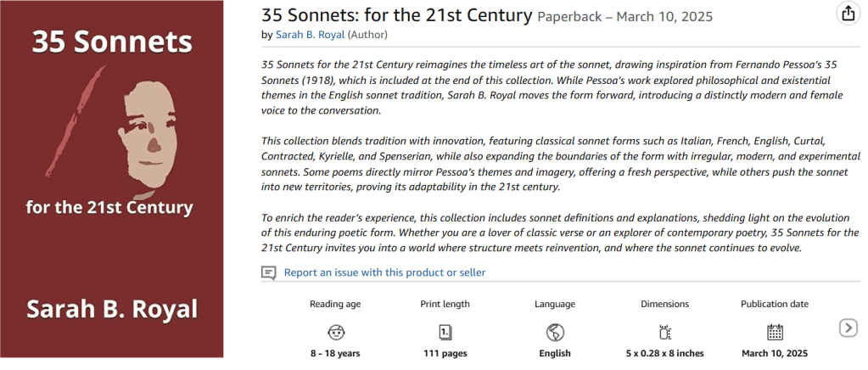This screenshot has height=370, width=868.
Task: Show more product details with next arrow
Action: tap(847, 328)
